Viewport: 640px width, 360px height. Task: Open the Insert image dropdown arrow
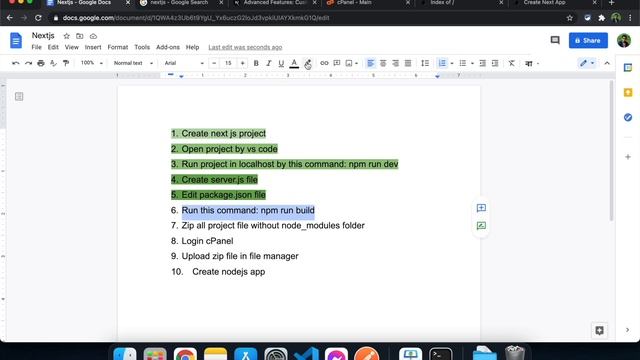click(356, 63)
